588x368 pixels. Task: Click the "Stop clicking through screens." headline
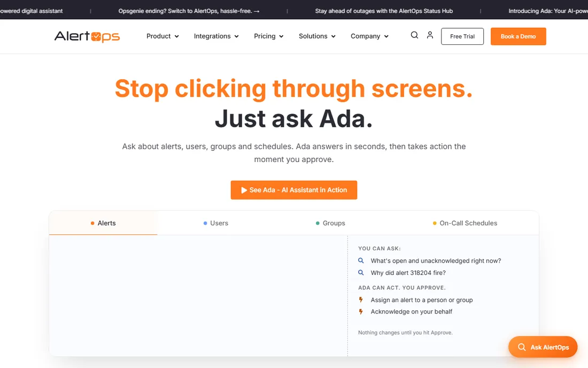point(294,89)
